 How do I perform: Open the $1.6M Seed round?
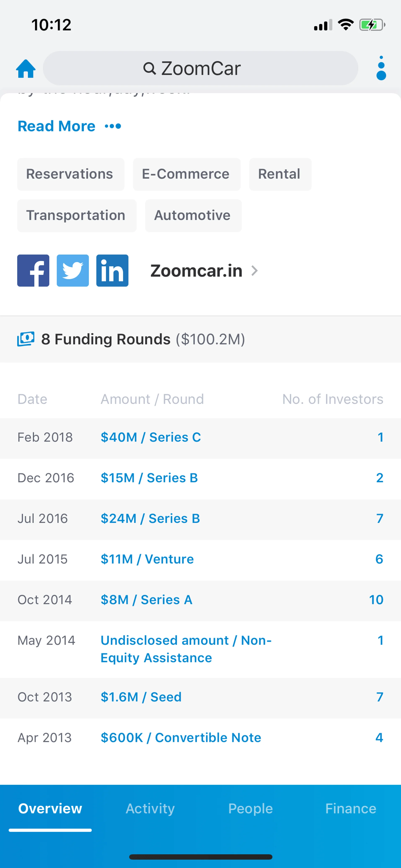coord(141,697)
